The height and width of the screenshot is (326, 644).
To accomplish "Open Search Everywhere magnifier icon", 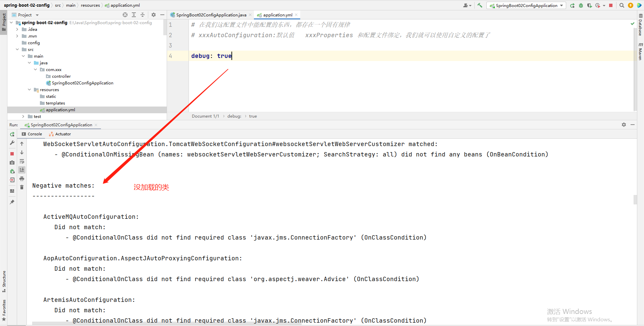I will point(622,5).
